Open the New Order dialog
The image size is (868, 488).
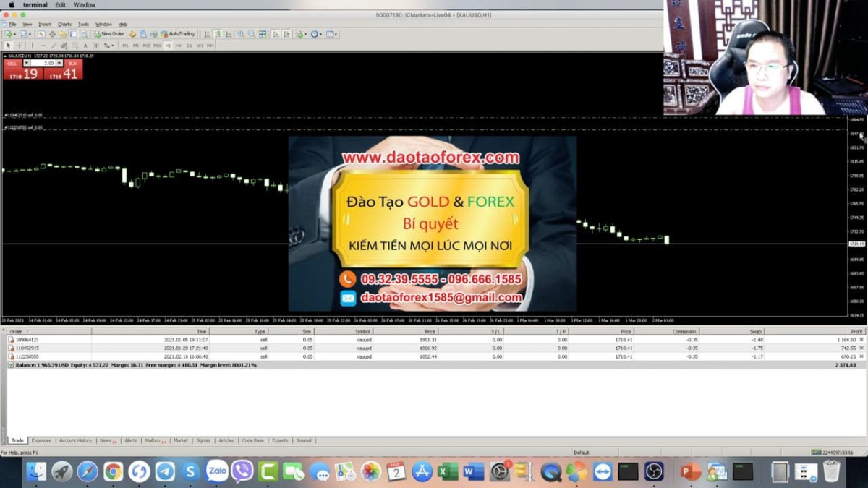click(x=109, y=34)
